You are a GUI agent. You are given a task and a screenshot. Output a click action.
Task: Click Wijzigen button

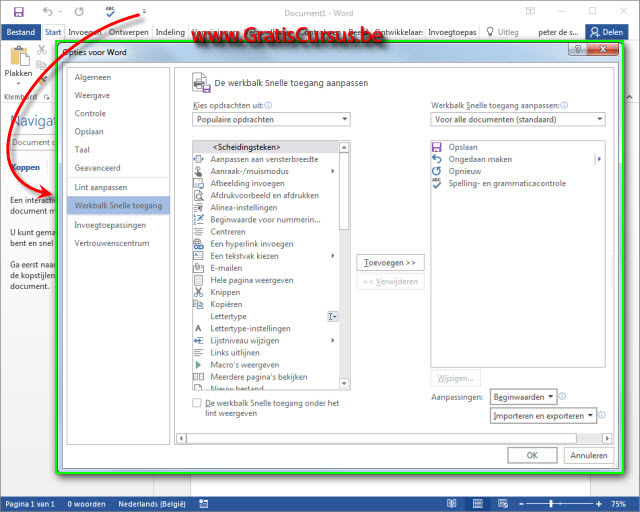(456, 378)
